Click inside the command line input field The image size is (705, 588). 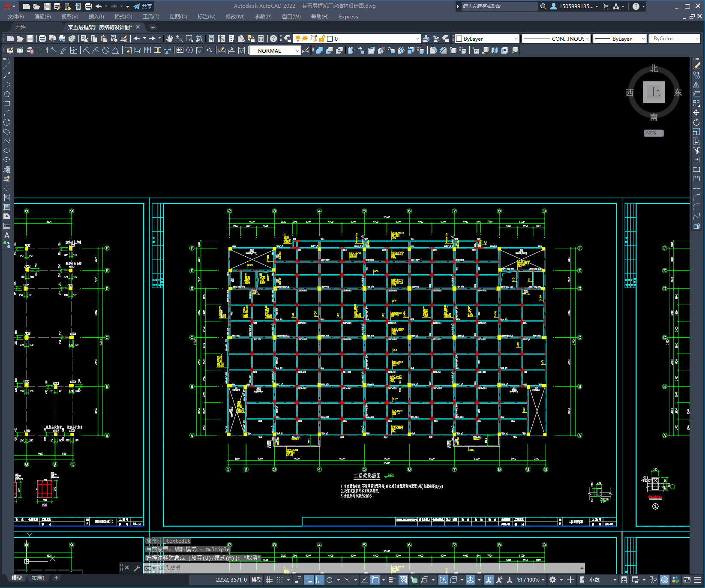pyautogui.click(x=368, y=568)
